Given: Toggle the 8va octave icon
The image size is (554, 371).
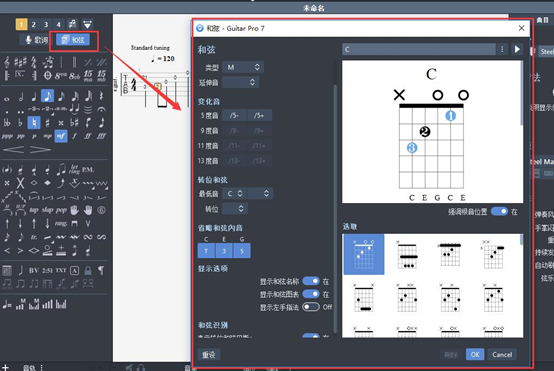Looking at the screenshot, I should pos(61,75).
